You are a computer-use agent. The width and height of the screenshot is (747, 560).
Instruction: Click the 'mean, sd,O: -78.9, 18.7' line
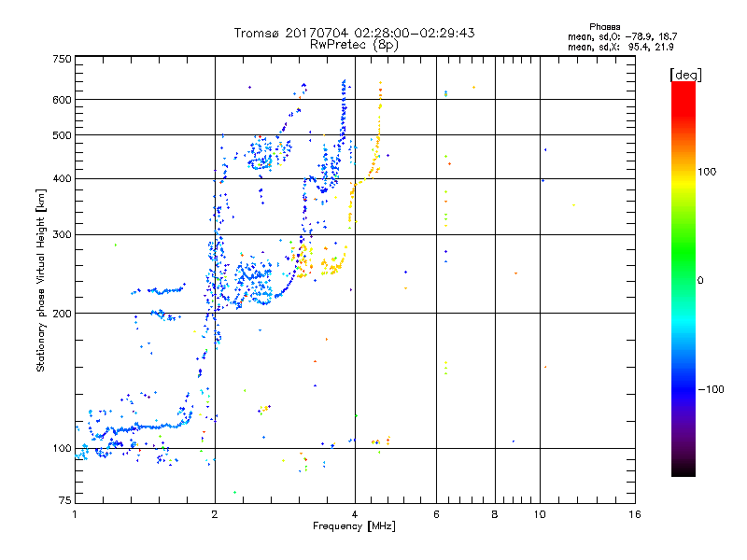tap(622, 36)
